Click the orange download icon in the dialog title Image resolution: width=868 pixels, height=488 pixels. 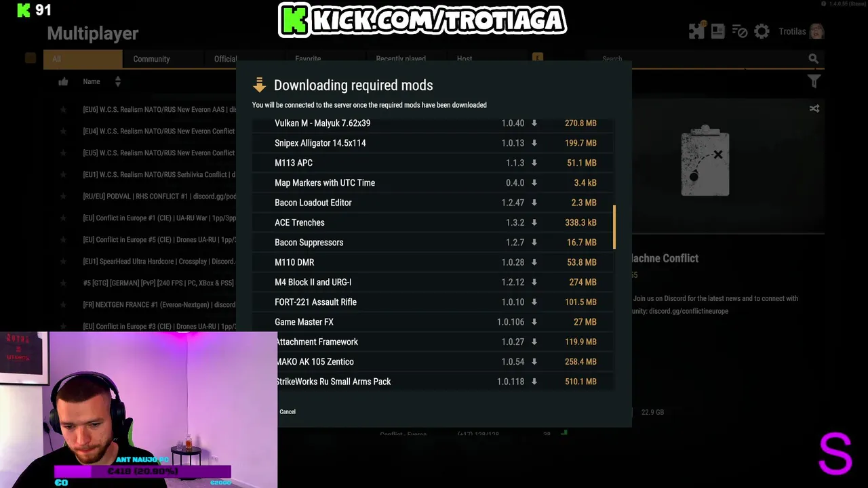pyautogui.click(x=259, y=85)
